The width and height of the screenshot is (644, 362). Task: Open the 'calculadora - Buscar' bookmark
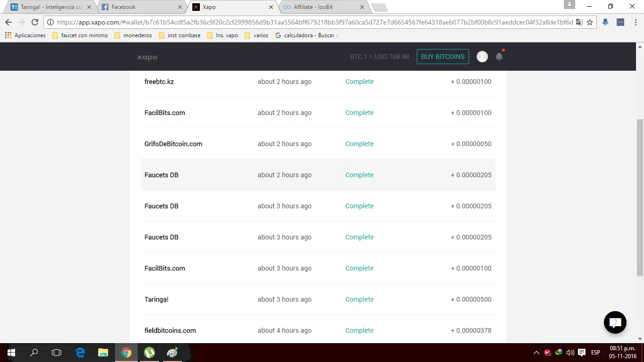(x=306, y=35)
